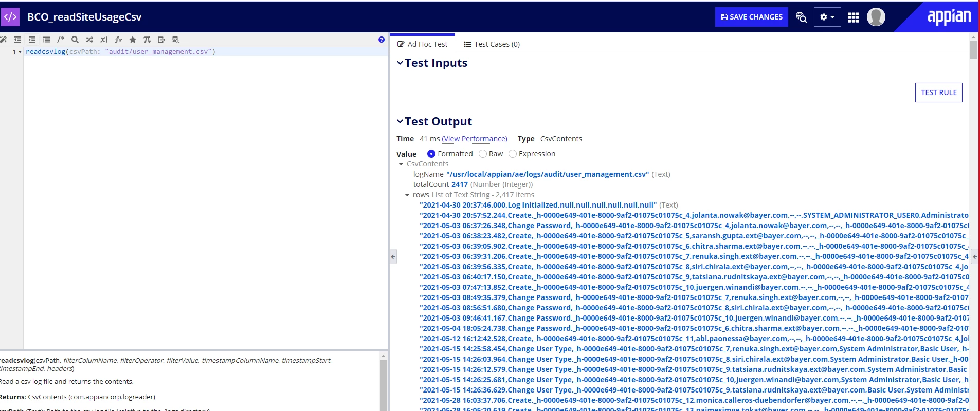Click the shuffle arrows toolbar icon
The image size is (980, 411).
click(x=89, y=40)
